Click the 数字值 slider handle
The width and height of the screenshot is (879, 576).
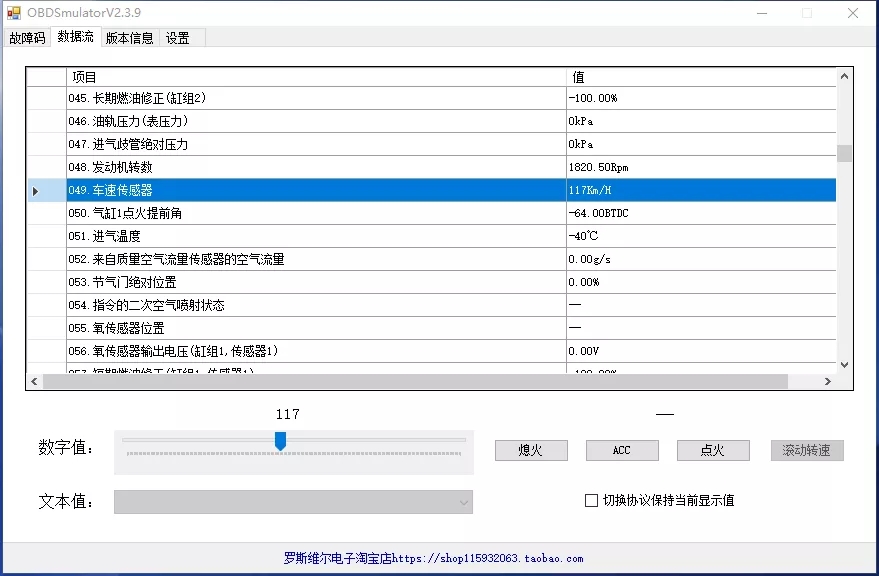point(280,441)
